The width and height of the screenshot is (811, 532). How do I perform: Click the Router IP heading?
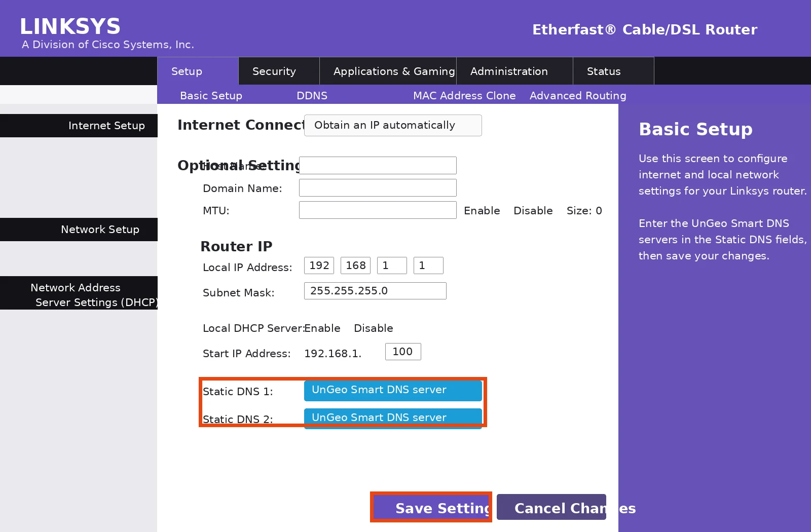pyautogui.click(x=236, y=247)
